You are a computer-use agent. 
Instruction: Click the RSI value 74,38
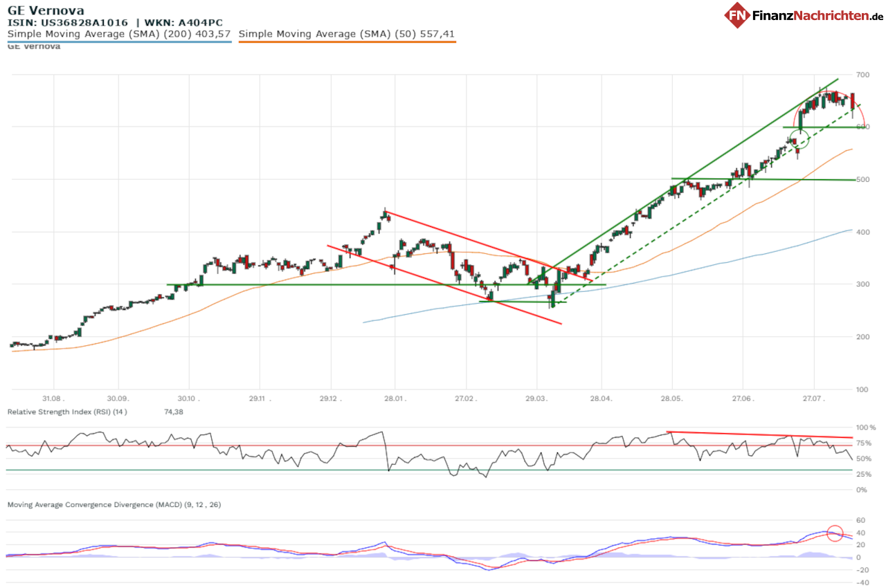174,412
